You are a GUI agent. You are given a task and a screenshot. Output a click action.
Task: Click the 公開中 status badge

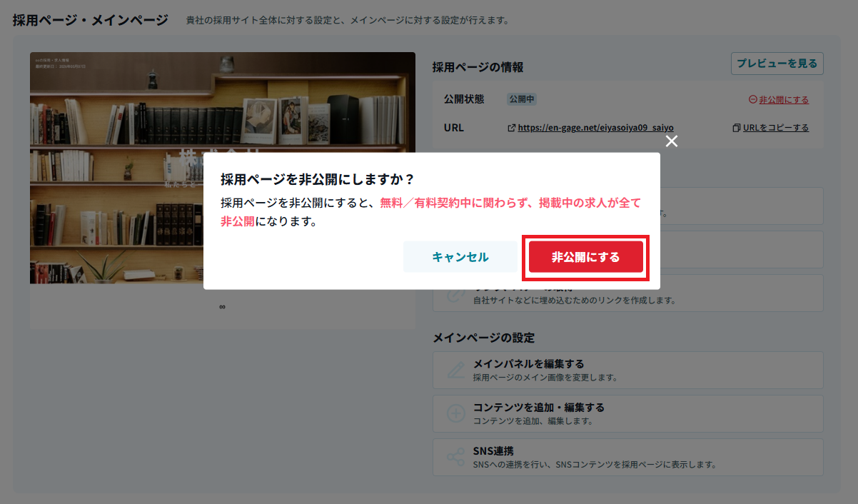click(522, 100)
